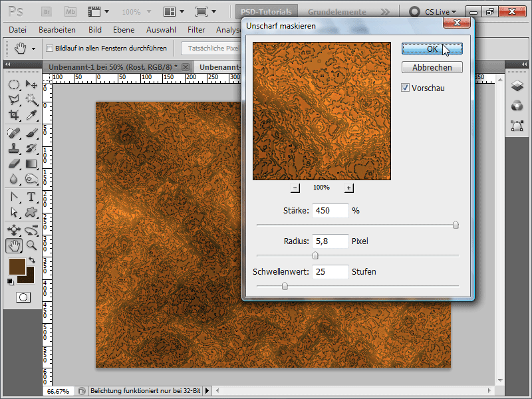Select the Hand tool in toolbox
The height and width of the screenshot is (399, 532).
pyautogui.click(x=14, y=245)
